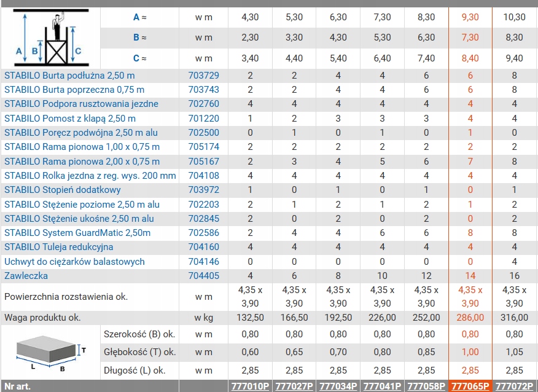Open STABILO Stopień dodatkowy link

(x=63, y=190)
